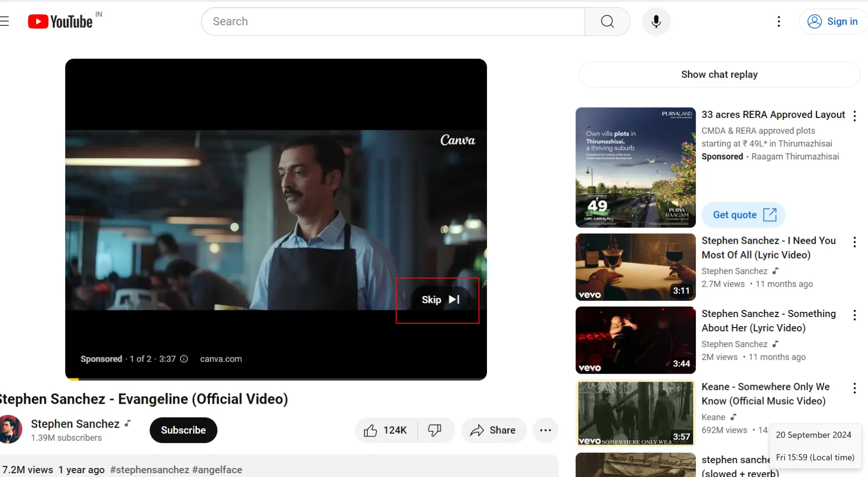Open the settings three-dot menu in header
Screen dimensions: 868x477
click(x=779, y=21)
